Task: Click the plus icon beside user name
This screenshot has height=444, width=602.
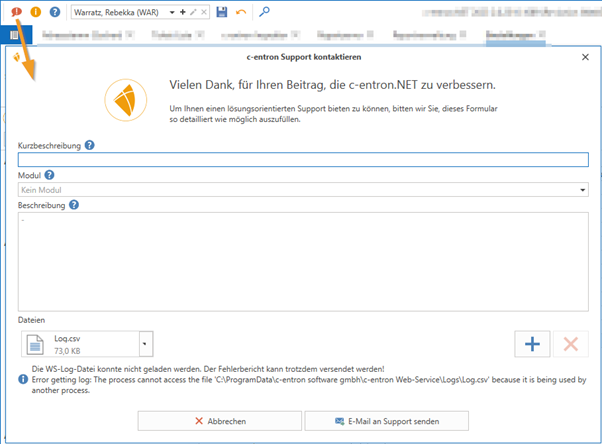Action: 182,12
